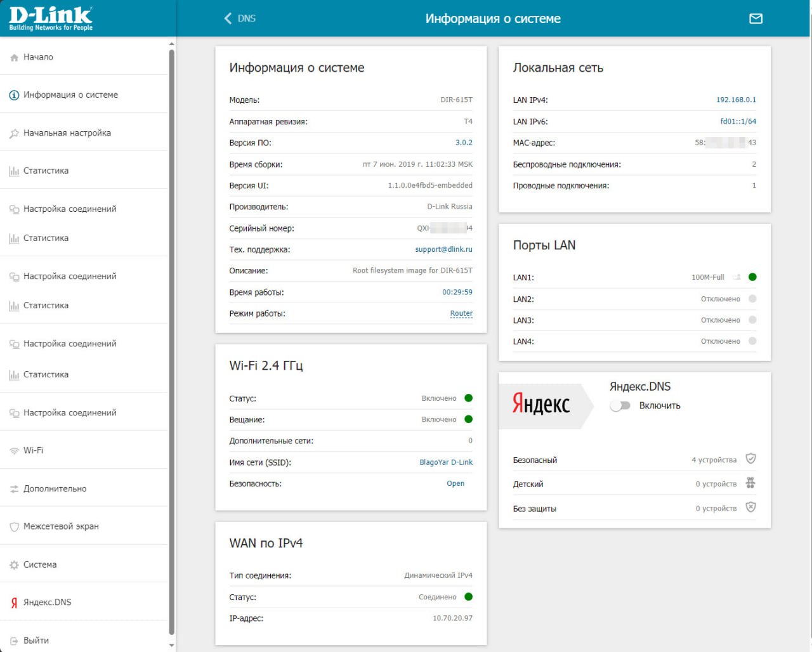Image resolution: width=812 pixels, height=652 pixels.
Task: Click the D-Link Russia manufacturer value
Action: point(450,206)
